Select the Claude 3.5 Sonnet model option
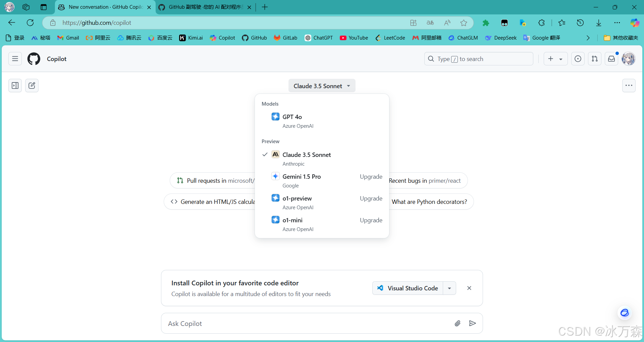This screenshot has width=644, height=342. [x=322, y=159]
